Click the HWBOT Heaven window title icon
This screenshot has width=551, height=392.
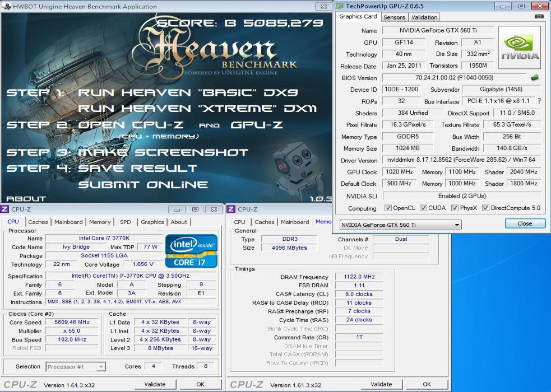[x=6, y=6]
